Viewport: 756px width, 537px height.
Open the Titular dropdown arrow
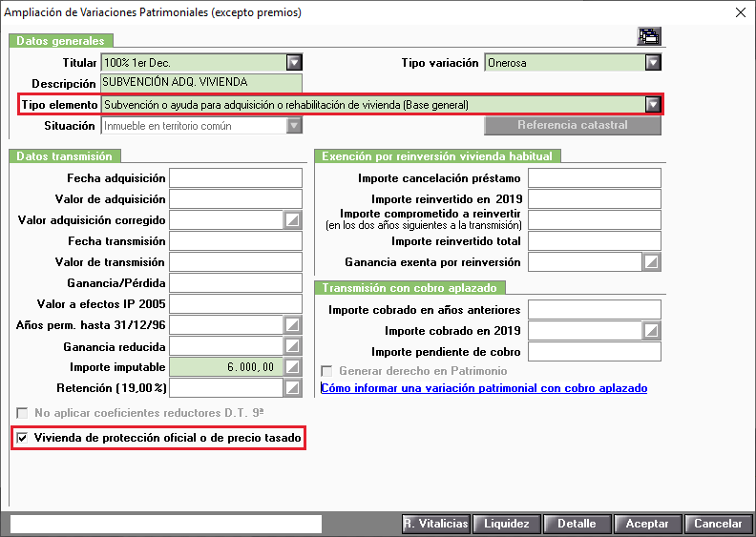(x=294, y=63)
